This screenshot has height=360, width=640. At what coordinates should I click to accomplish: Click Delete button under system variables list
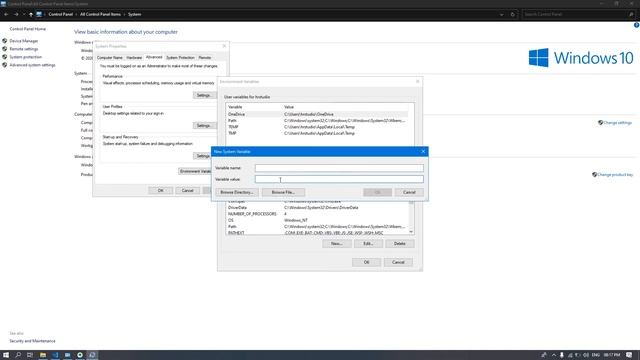(400, 244)
